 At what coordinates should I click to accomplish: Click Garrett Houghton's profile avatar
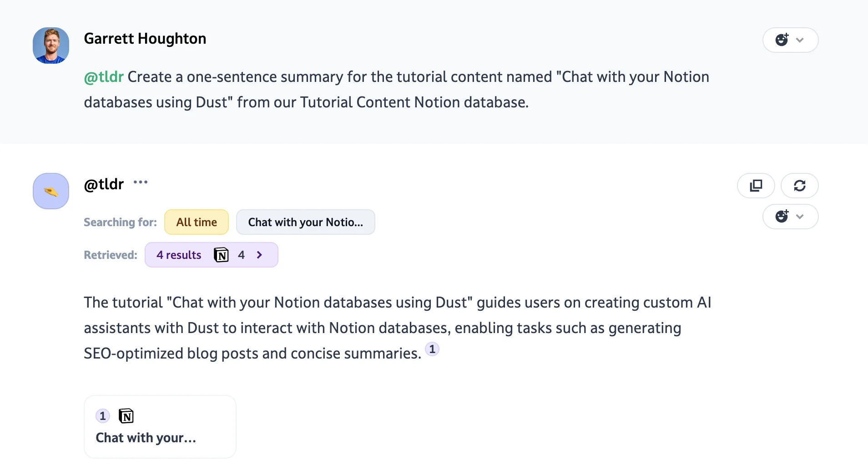click(x=51, y=45)
